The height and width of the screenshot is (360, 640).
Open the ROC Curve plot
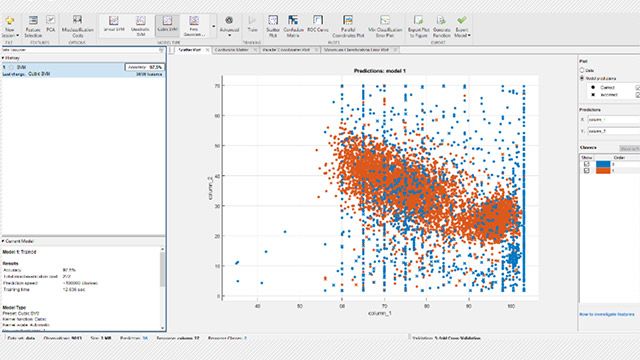[318, 24]
